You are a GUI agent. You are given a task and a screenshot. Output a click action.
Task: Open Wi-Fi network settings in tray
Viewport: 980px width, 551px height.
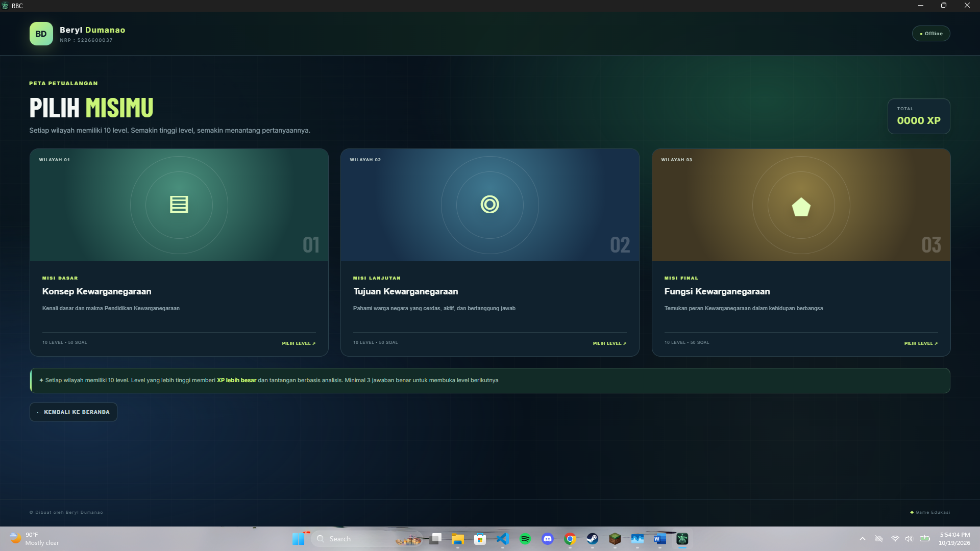click(895, 539)
